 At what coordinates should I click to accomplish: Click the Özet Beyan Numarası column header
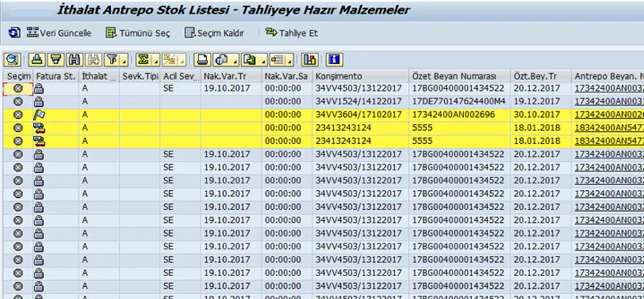pos(460,76)
